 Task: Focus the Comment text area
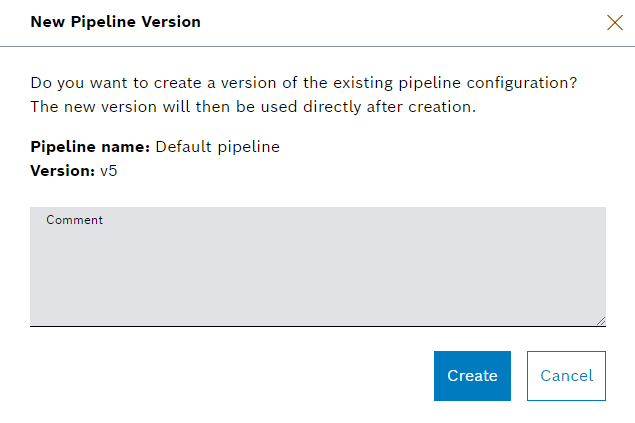pos(317,270)
